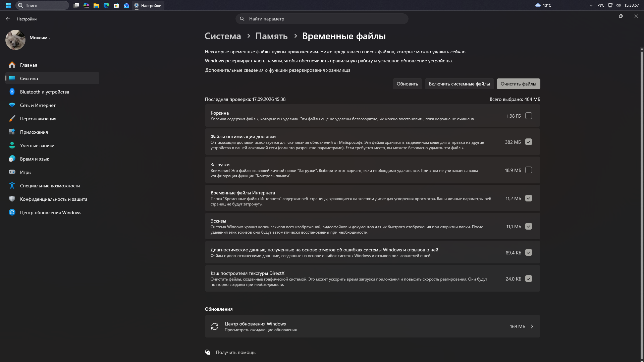Image resolution: width=644 pixels, height=362 pixels.
Task: Go to Память in the breadcrumb
Action: tap(271, 36)
